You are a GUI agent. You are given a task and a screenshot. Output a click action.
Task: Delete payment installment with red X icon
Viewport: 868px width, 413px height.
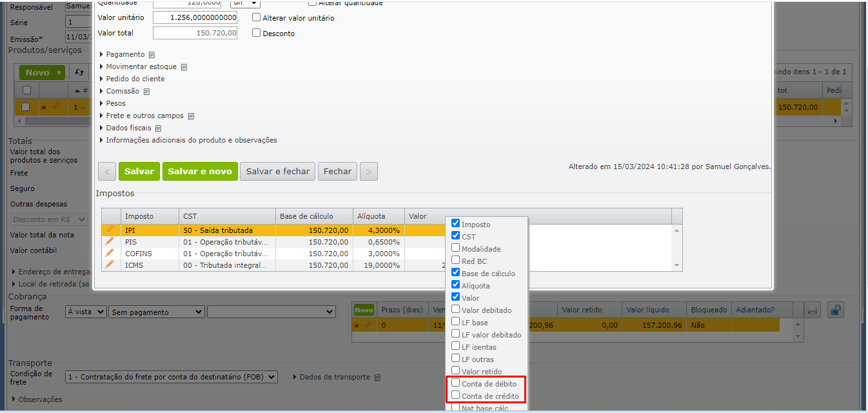357,326
